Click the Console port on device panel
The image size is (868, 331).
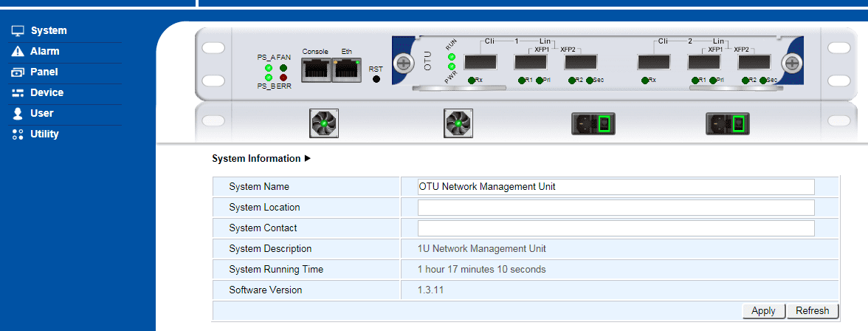tap(316, 70)
